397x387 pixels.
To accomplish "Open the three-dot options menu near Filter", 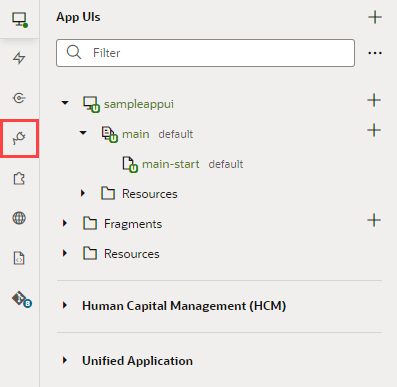I will tap(375, 53).
